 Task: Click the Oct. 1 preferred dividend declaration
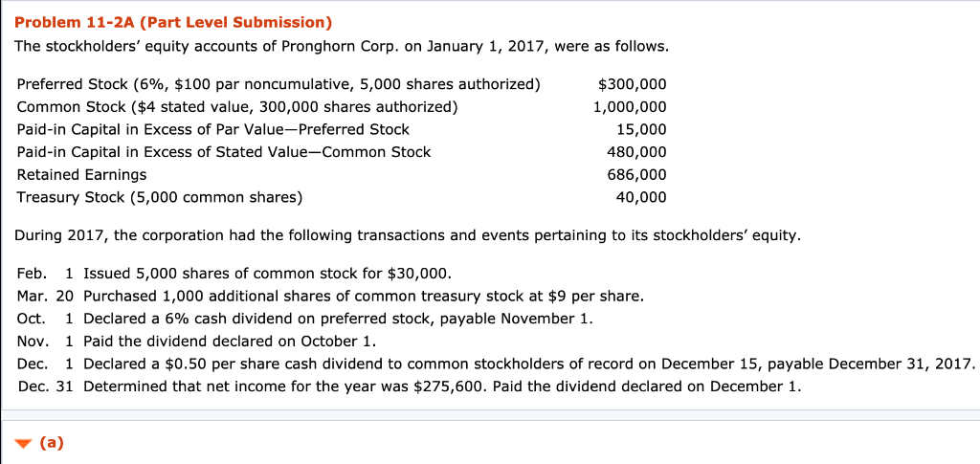click(338, 318)
